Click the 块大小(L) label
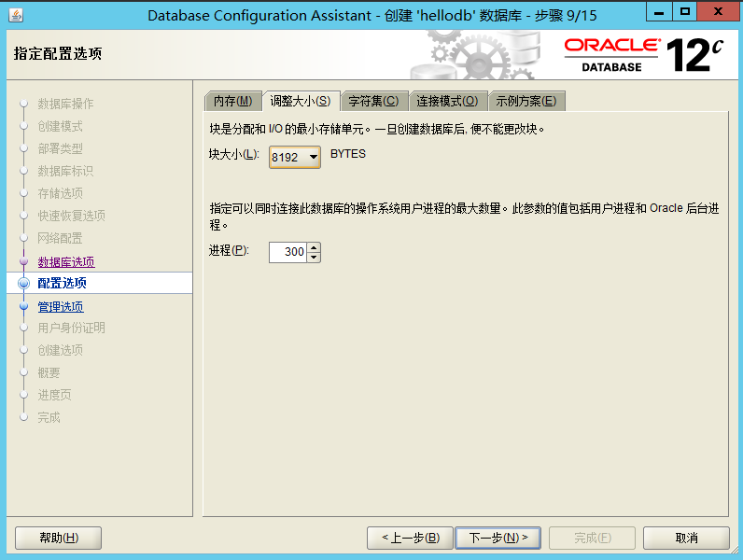The height and width of the screenshot is (560, 743). point(234,154)
